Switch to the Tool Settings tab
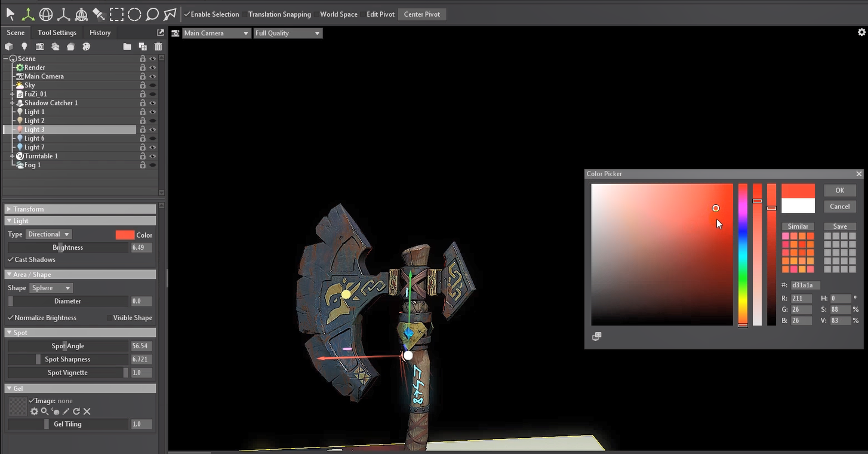The height and width of the screenshot is (454, 868). 57,33
